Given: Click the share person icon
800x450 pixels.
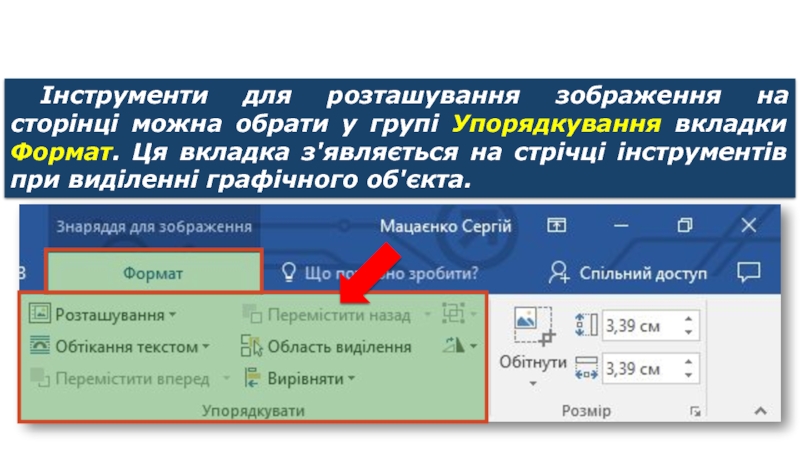Looking at the screenshot, I should point(559,272).
